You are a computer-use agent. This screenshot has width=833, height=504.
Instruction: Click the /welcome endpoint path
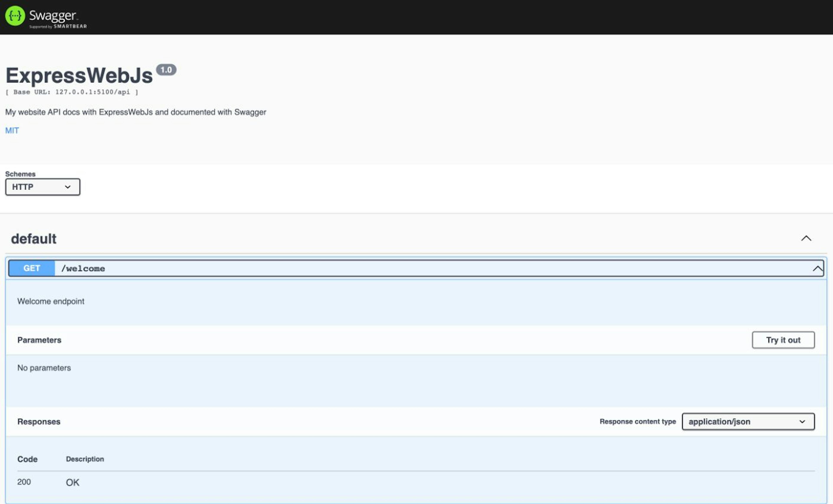click(83, 269)
